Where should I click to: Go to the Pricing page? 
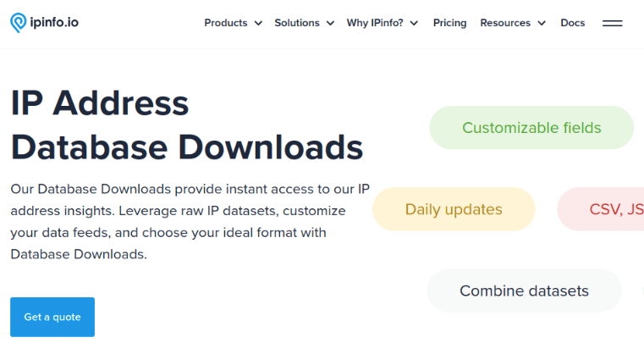[x=449, y=23]
